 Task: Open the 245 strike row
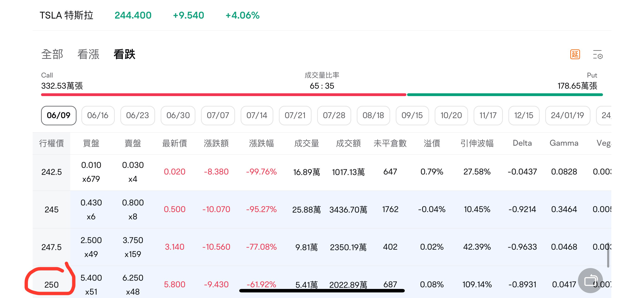pos(322,209)
